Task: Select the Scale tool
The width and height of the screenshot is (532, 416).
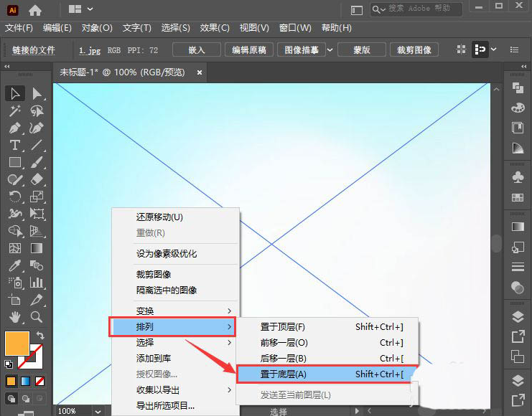Action: tap(37, 197)
